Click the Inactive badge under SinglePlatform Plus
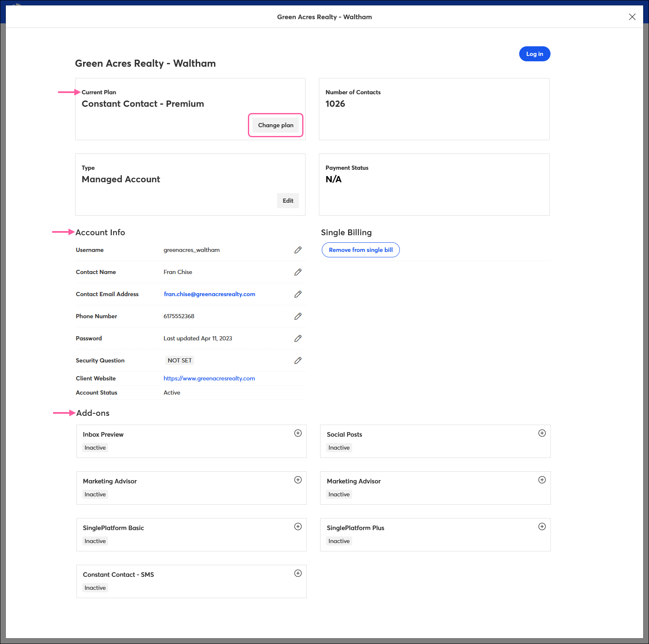The width and height of the screenshot is (649, 644). click(x=339, y=541)
